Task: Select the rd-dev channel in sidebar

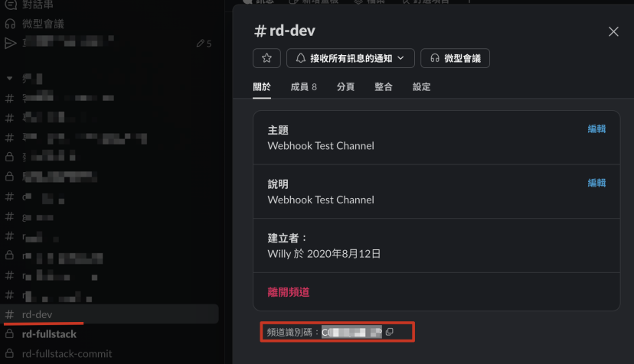Action: (111, 314)
